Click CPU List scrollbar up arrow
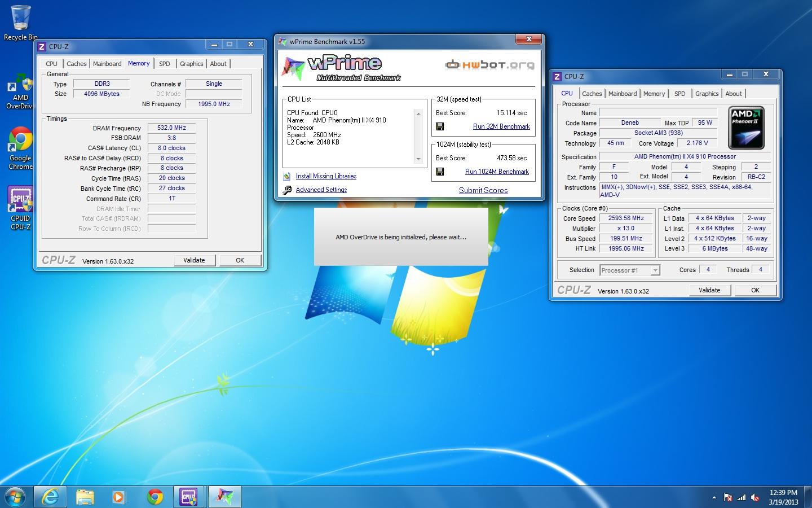 pyautogui.click(x=418, y=114)
